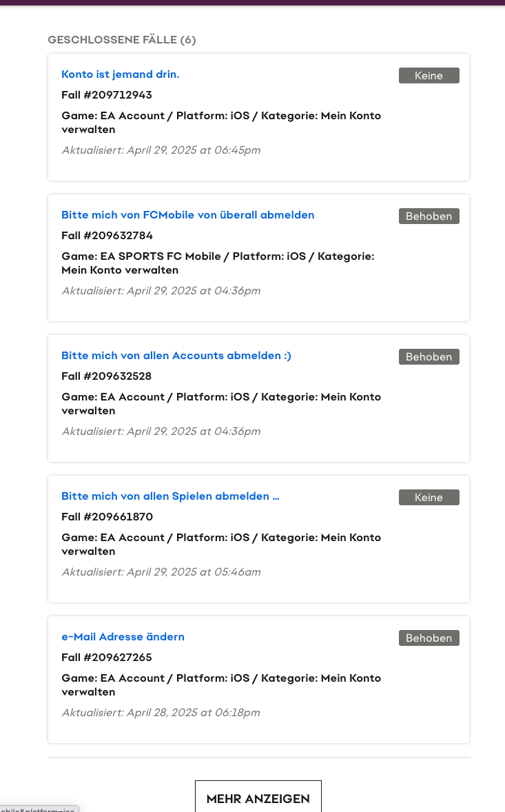Click case number "Fall #209632784"
Image resolution: width=505 pixels, height=812 pixels.
[x=106, y=236]
